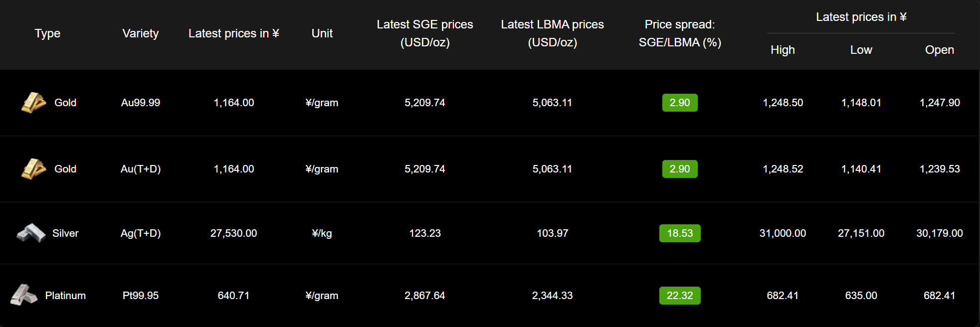Click the silver bars icon
This screenshot has height=327, width=980.
(x=31, y=233)
